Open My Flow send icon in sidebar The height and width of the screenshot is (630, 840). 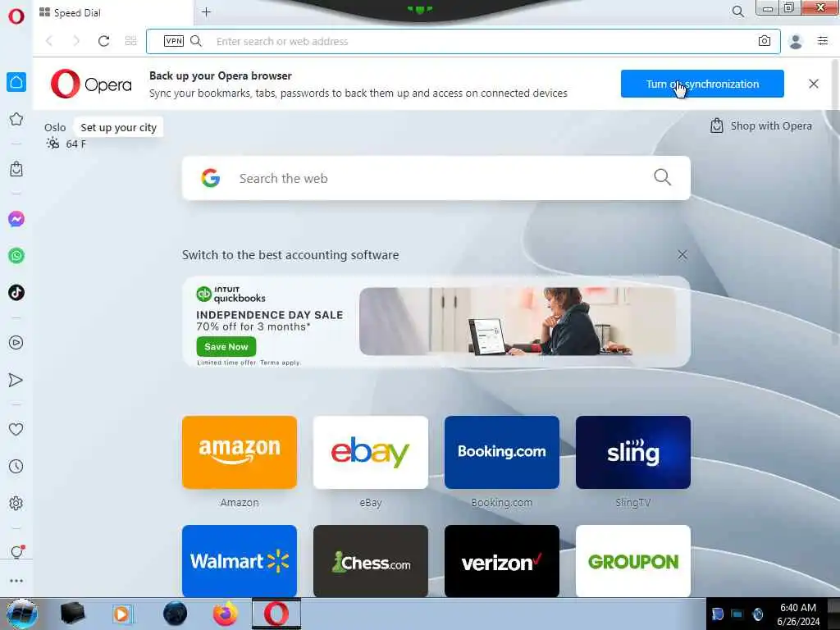pos(16,380)
